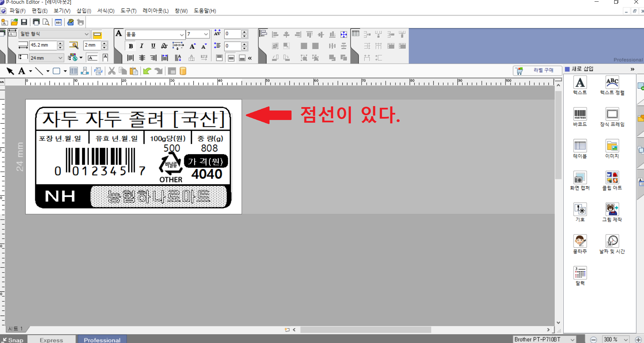Image resolution: width=644 pixels, height=343 pixels.
Task: Insert 장식 프레임 decorative frame
Action: point(612,117)
